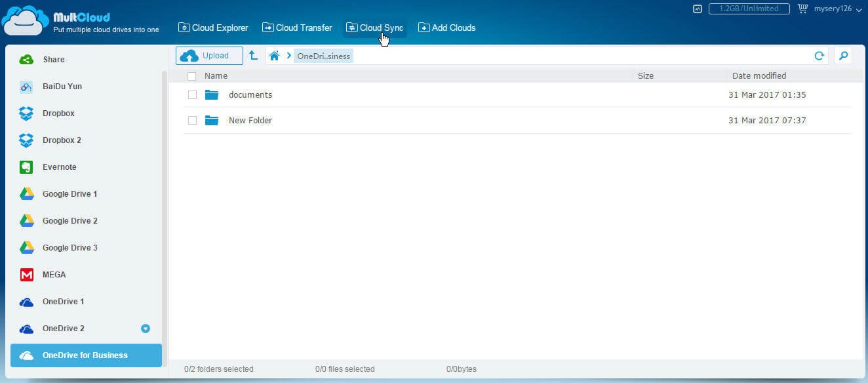Select all files checkbox in header
868x383 pixels.
pyautogui.click(x=192, y=76)
